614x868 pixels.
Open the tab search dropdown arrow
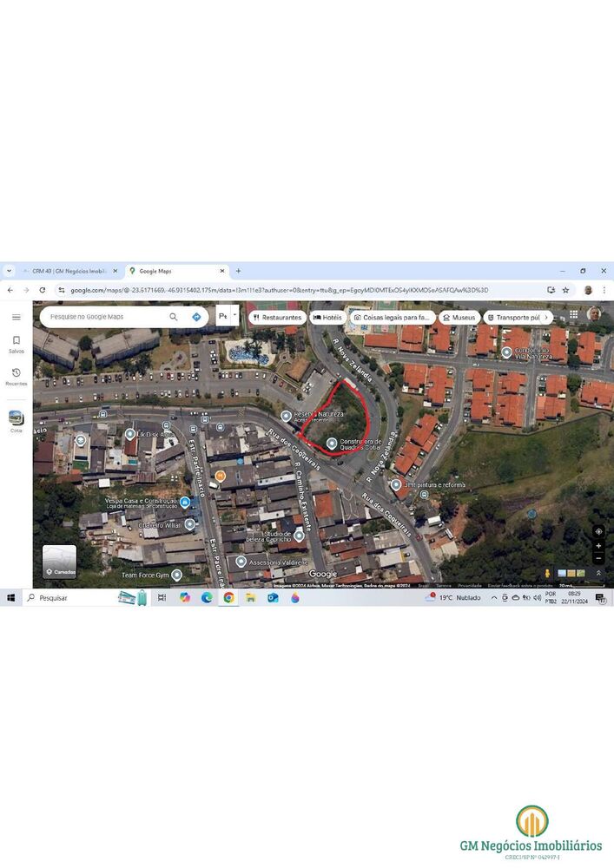10,271
